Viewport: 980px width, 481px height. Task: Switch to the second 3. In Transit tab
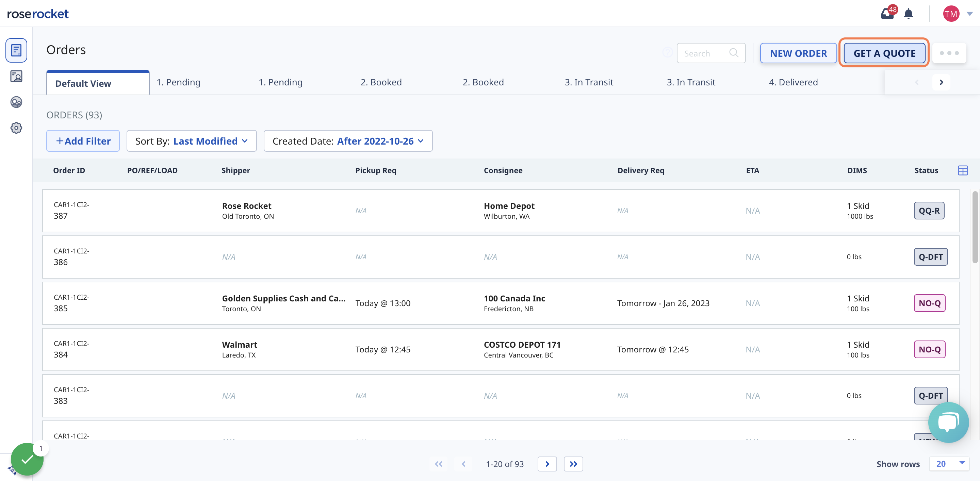[x=691, y=82]
